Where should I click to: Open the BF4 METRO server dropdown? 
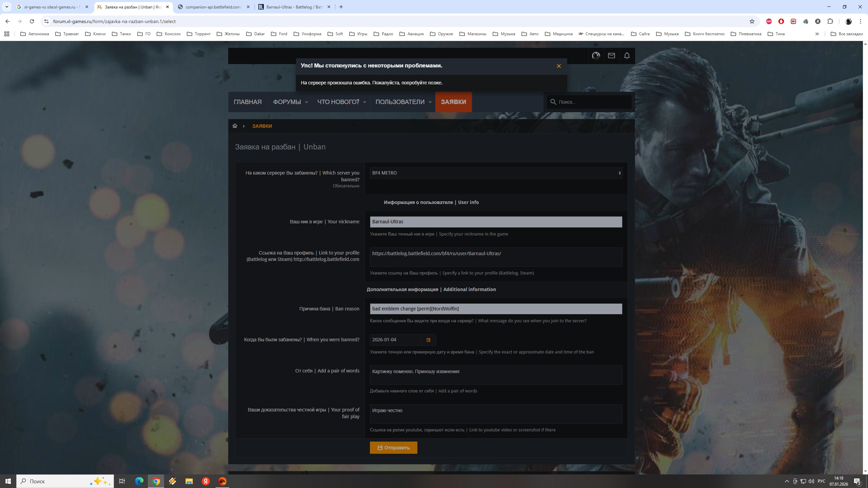(496, 173)
